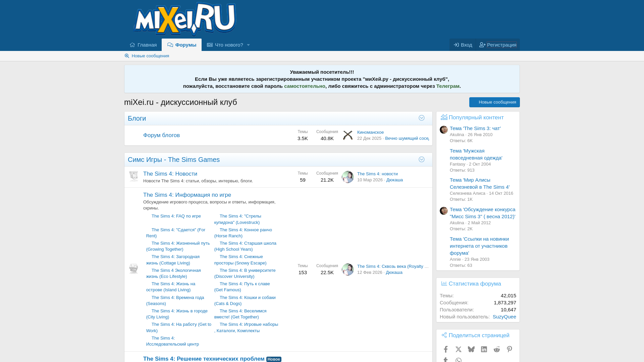This screenshot has height=362, width=644.
Task: Open Akulina's avatar beside the Мисс Sims 3 topic
Action: 444,211
